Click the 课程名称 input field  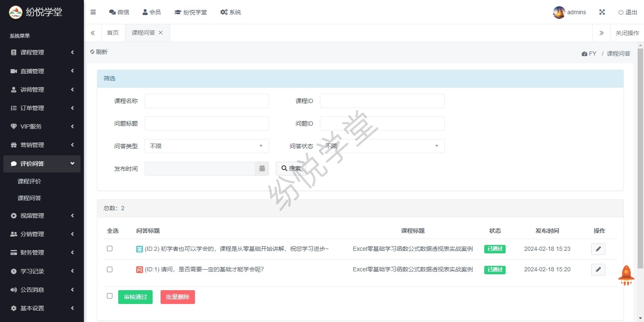(207, 101)
